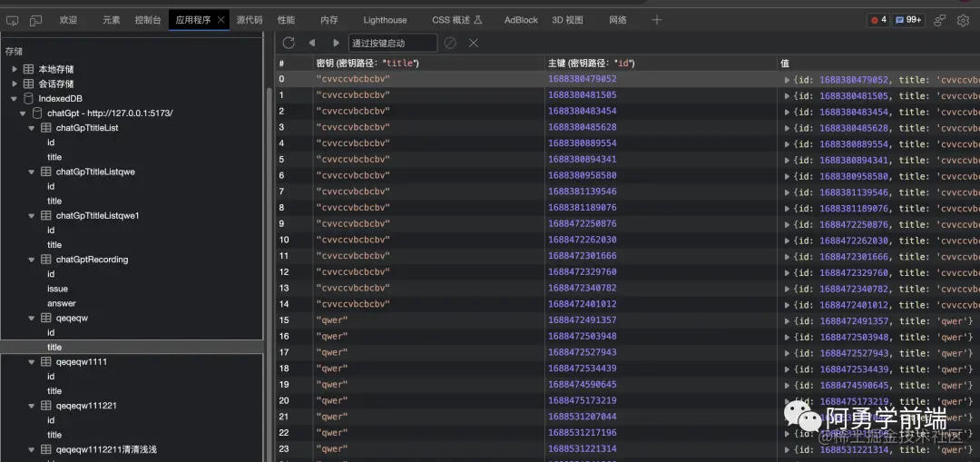Select the answer index under chatGptRecording
Image resolution: width=980 pixels, height=462 pixels.
[x=62, y=303]
